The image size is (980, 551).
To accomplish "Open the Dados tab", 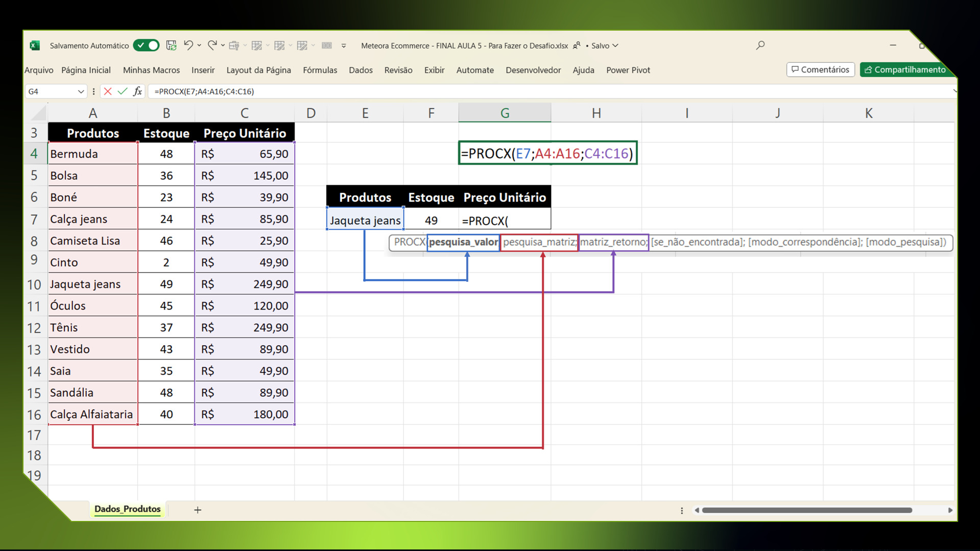I will click(361, 70).
